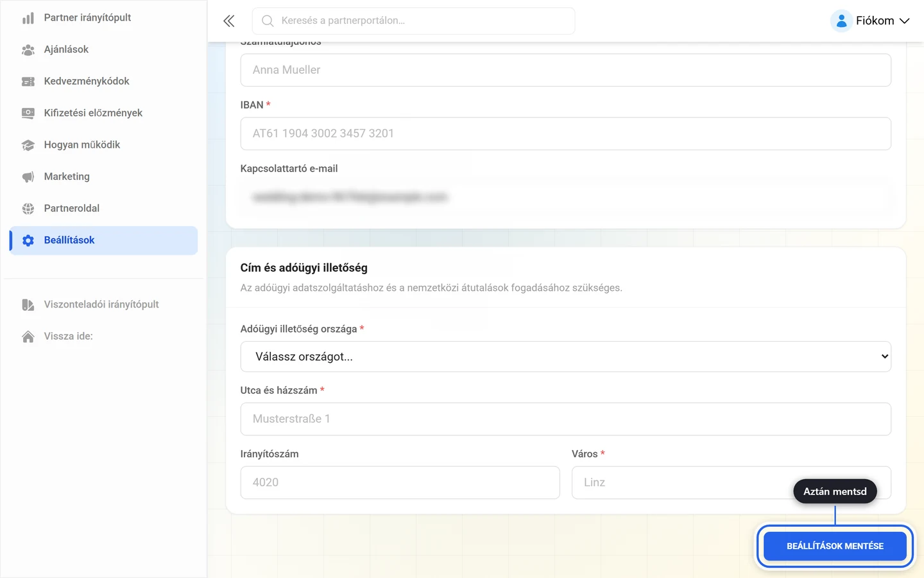Open Partner irányítópult menu item

coord(103,18)
